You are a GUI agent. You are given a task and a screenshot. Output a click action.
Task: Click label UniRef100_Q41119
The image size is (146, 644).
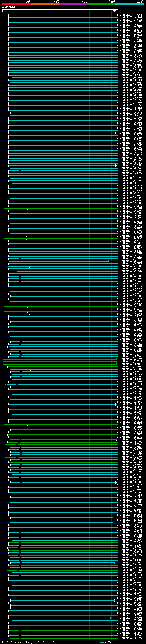pyautogui.click(x=131, y=67)
